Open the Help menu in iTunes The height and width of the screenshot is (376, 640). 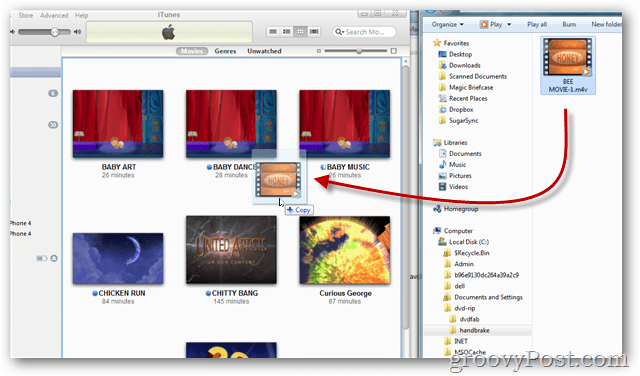click(81, 16)
